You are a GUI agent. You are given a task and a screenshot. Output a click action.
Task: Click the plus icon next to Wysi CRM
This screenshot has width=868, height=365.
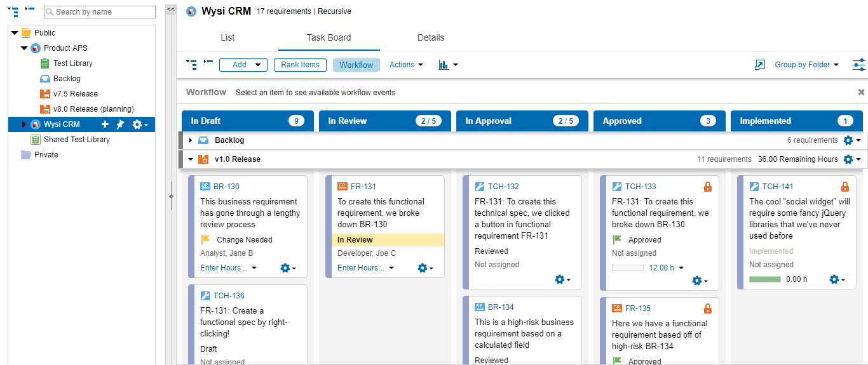[x=105, y=124]
